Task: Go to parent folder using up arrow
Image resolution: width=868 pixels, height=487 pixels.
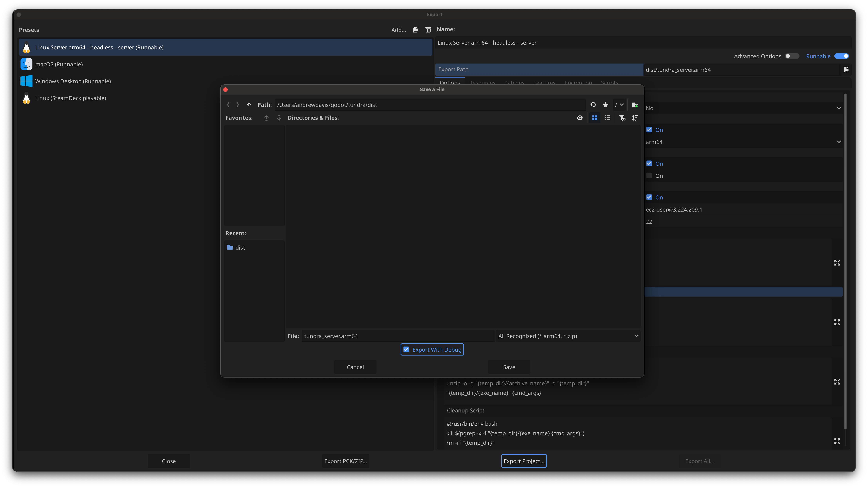Action: pos(249,105)
